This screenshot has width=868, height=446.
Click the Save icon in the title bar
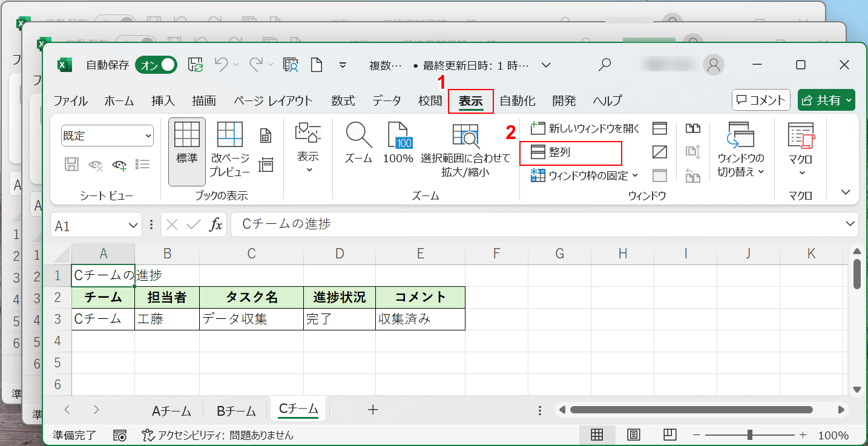click(x=196, y=65)
